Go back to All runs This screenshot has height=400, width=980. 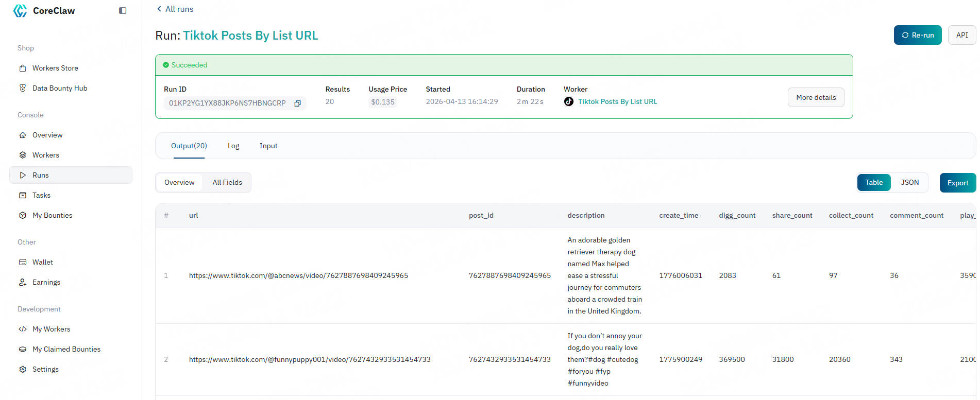175,9
